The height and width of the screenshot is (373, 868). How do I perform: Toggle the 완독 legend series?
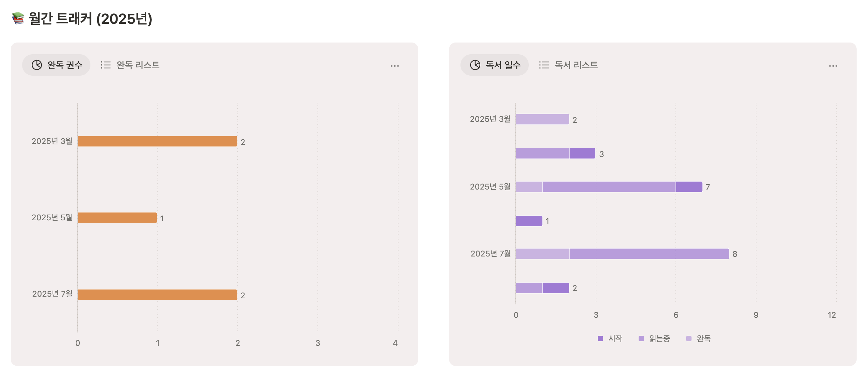(x=703, y=338)
